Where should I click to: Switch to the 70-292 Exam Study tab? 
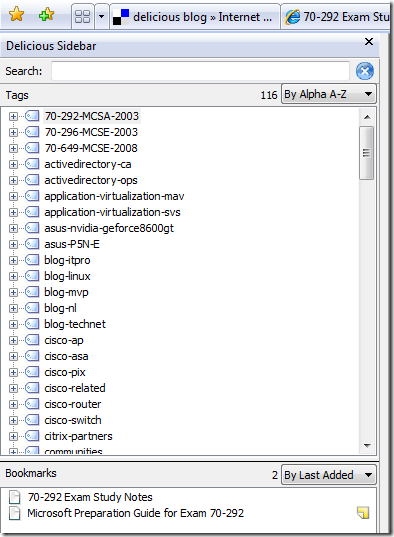coord(336,16)
